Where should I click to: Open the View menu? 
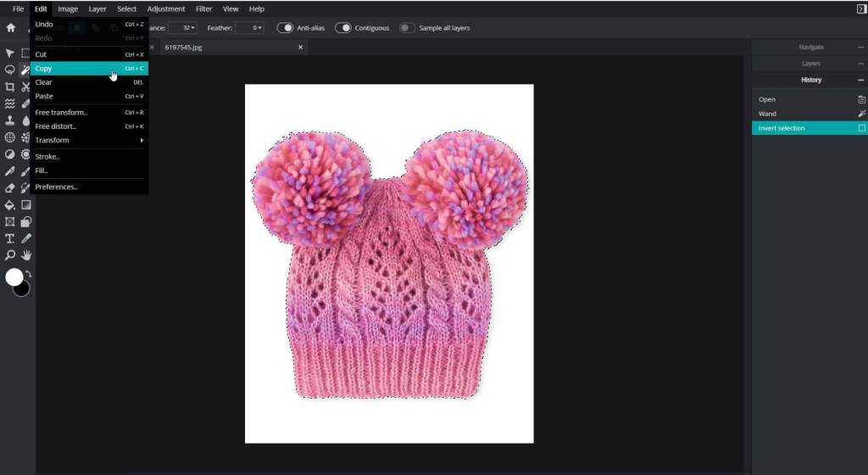pyautogui.click(x=231, y=8)
